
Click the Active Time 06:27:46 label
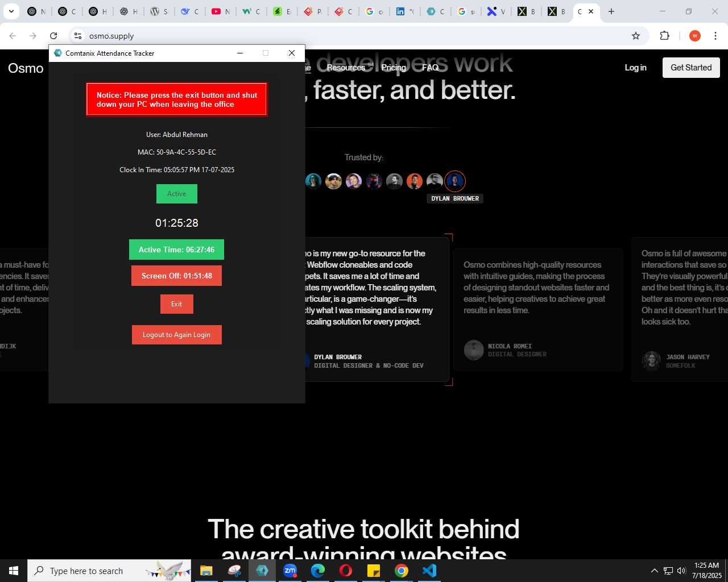[x=177, y=250]
